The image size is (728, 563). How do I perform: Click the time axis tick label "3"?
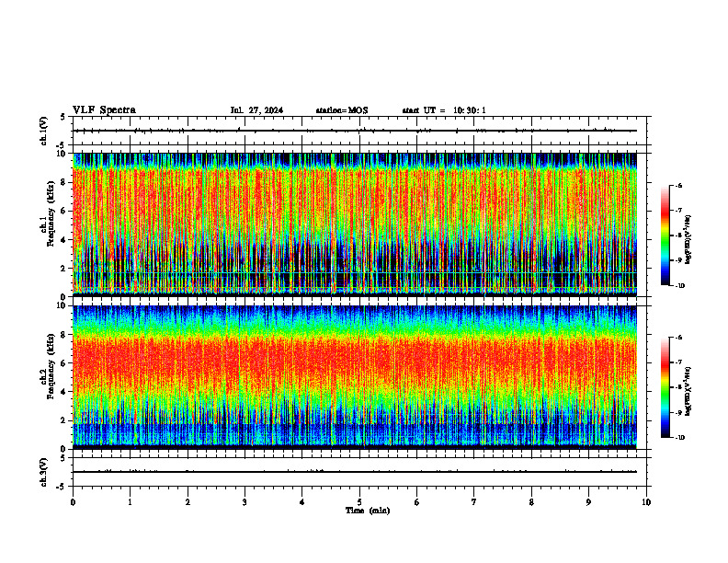245,502
